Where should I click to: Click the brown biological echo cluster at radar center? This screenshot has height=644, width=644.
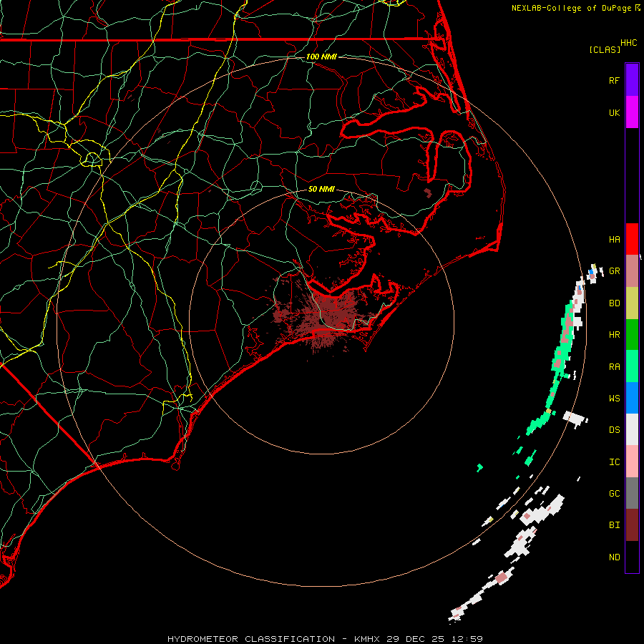(x=324, y=316)
